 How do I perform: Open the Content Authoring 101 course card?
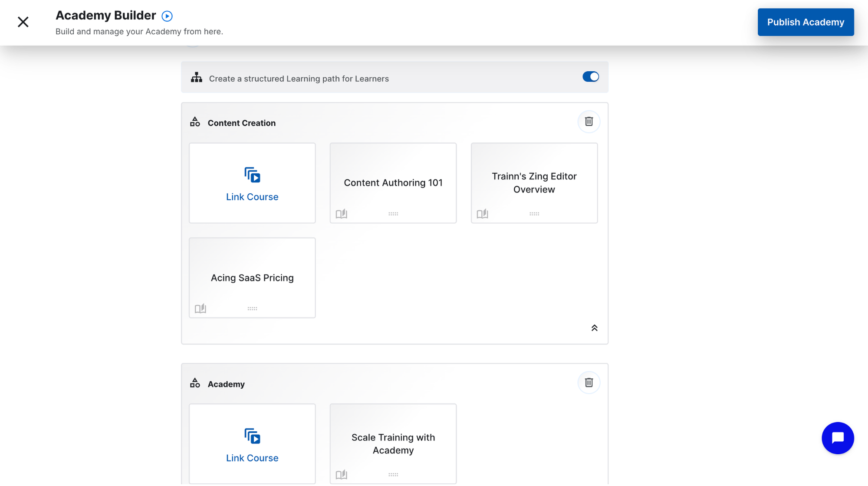(393, 183)
